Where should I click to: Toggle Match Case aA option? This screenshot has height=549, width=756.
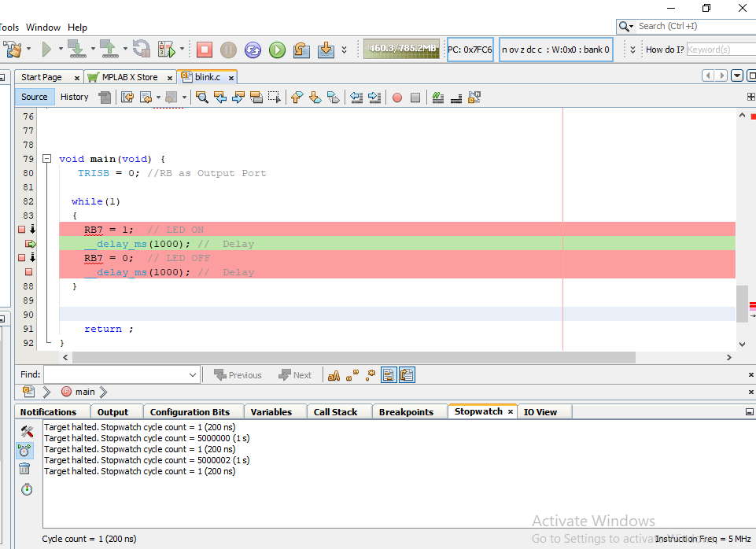(x=334, y=375)
